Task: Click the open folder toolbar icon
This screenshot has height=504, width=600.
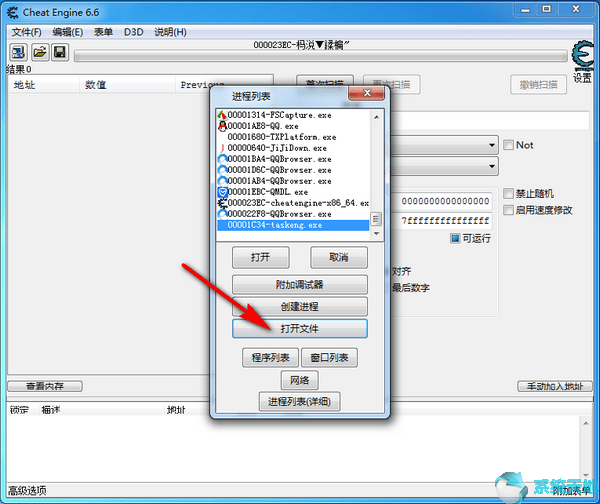Action: (40, 52)
